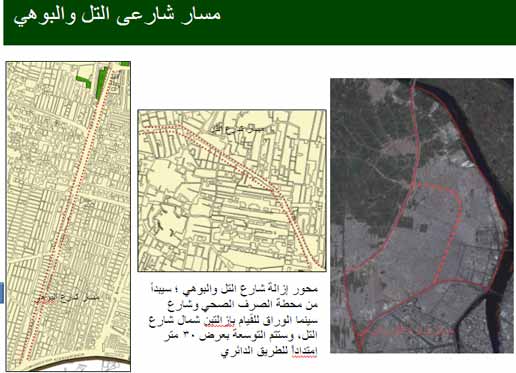516x373 pixels.
Task: Click the slide title مسار شارعى التل والبوهي
Action: [x=117, y=16]
